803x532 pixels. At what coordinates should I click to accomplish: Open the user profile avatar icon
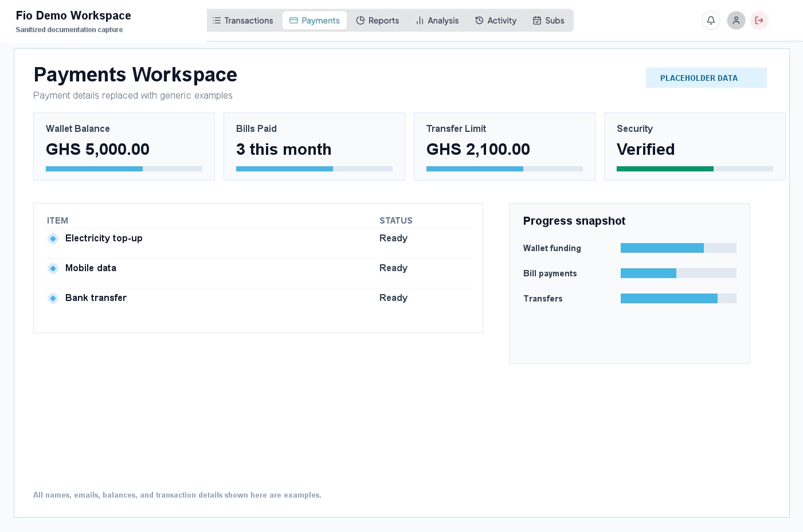pyautogui.click(x=736, y=21)
